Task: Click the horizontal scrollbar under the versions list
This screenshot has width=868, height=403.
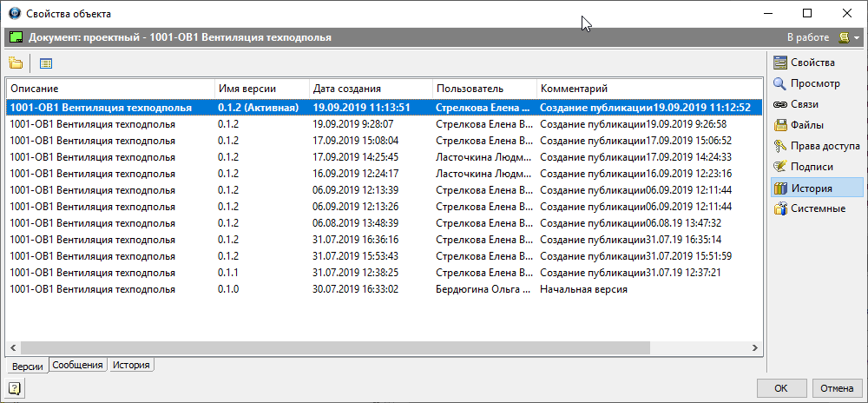Action: point(330,347)
